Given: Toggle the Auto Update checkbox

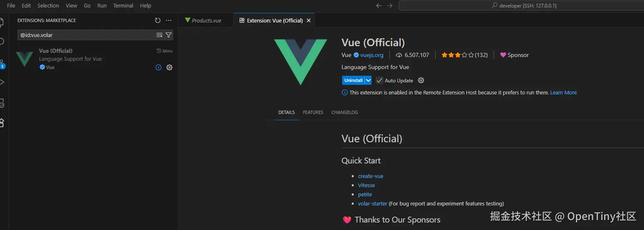Looking at the screenshot, I should (380, 80).
